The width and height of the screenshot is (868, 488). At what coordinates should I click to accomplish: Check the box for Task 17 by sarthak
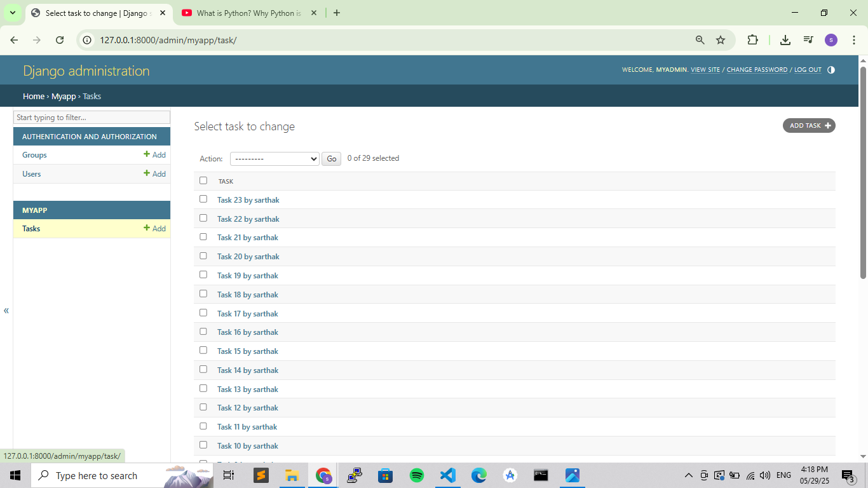pyautogui.click(x=203, y=313)
